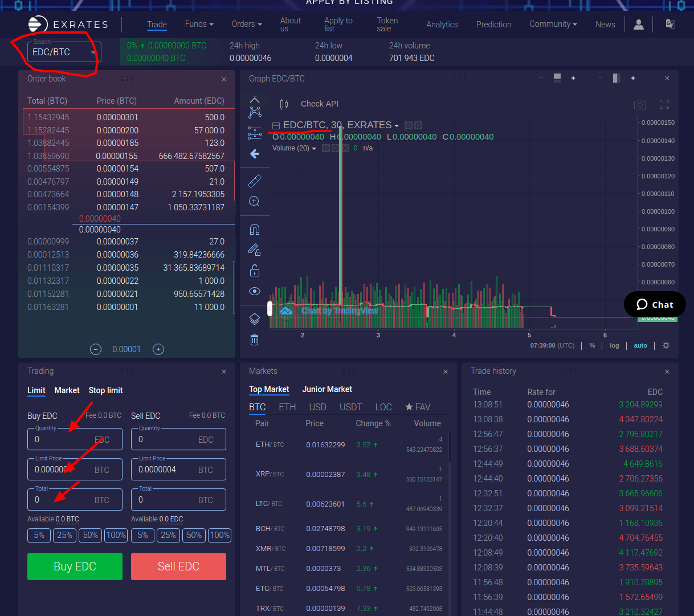Set buy amount to 25%
This screenshot has height=616, width=694.
[64, 535]
